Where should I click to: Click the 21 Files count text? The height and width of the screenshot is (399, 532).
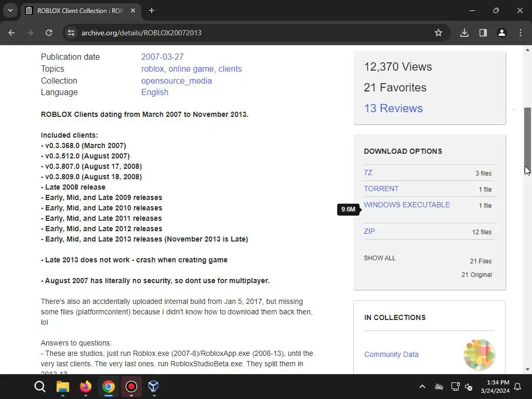tap(481, 261)
